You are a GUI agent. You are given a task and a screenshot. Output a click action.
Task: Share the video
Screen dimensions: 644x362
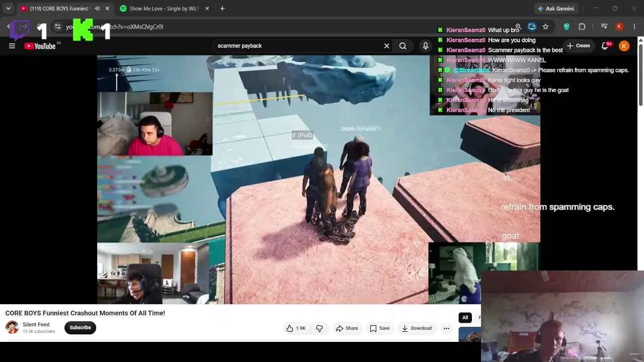347,328
